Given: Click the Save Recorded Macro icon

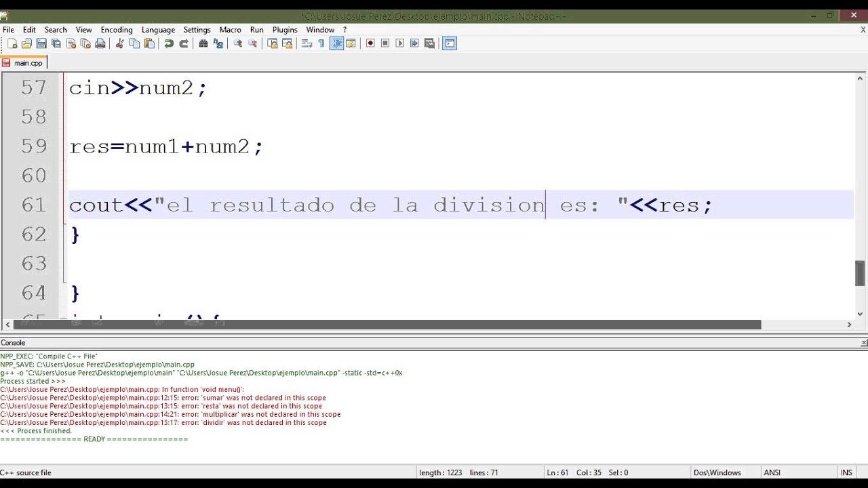Looking at the screenshot, I should pos(429,43).
